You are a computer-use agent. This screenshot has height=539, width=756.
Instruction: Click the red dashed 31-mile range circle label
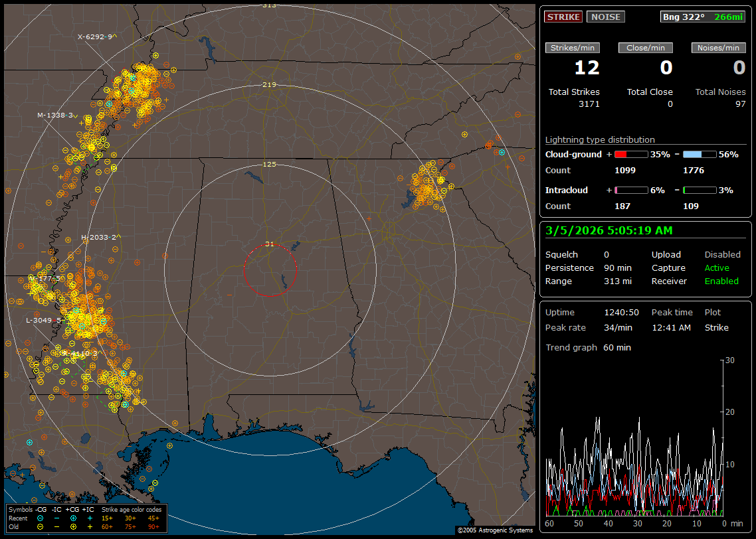point(269,244)
